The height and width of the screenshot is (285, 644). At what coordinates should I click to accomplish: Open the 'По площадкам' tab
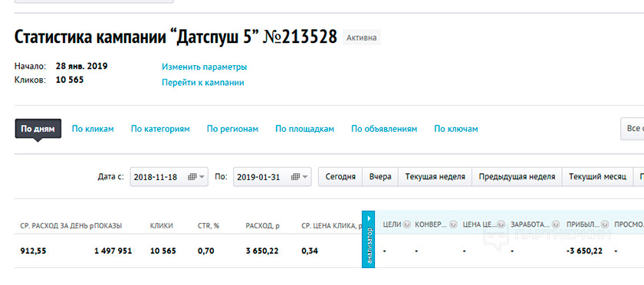tap(305, 129)
